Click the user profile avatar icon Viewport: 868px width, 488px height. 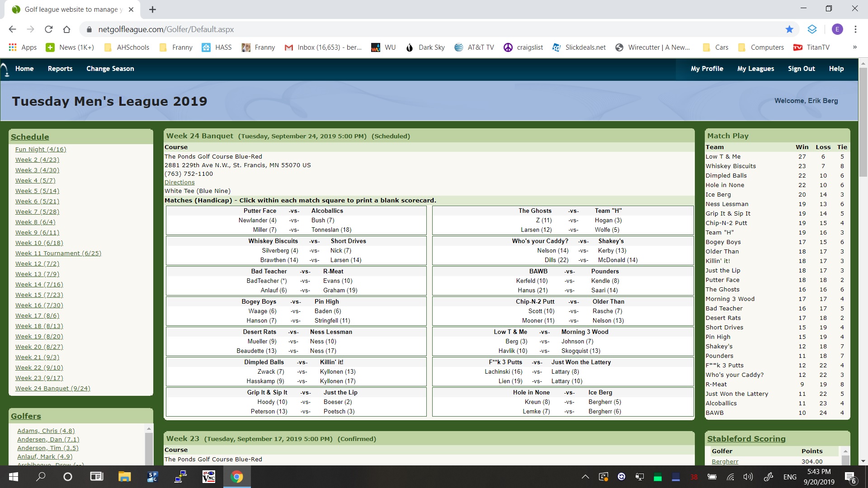[837, 29]
